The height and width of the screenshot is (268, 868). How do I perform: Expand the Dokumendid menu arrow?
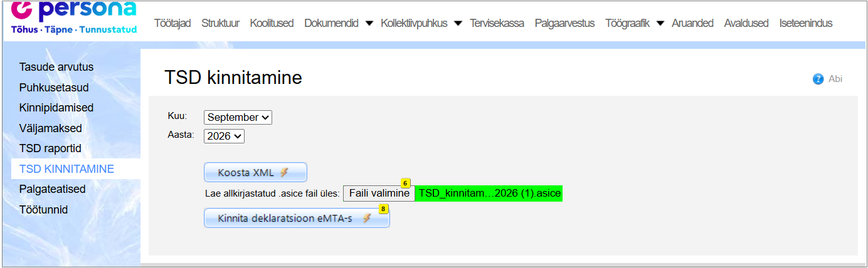[369, 23]
